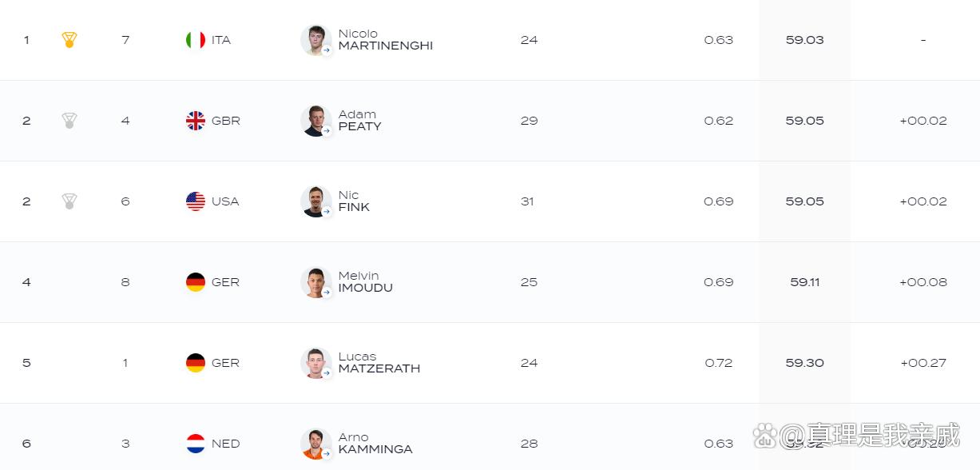
Task: Click the ITA country code label
Action: pyautogui.click(x=221, y=40)
